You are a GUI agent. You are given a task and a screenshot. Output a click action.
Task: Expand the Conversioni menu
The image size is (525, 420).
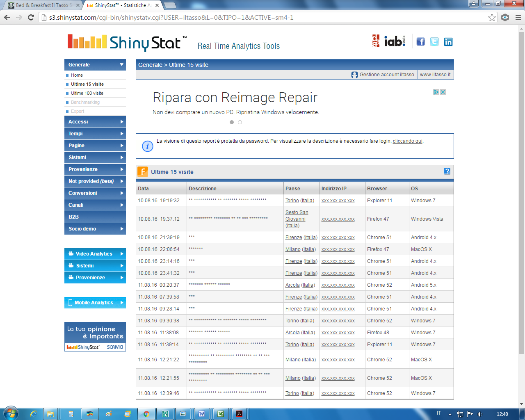[x=95, y=193]
